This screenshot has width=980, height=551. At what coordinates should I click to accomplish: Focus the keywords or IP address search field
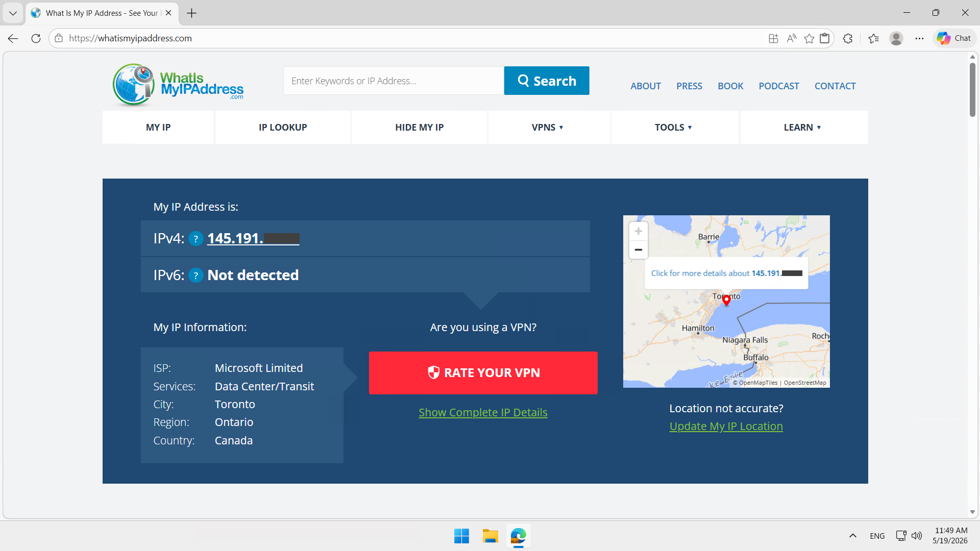(394, 81)
